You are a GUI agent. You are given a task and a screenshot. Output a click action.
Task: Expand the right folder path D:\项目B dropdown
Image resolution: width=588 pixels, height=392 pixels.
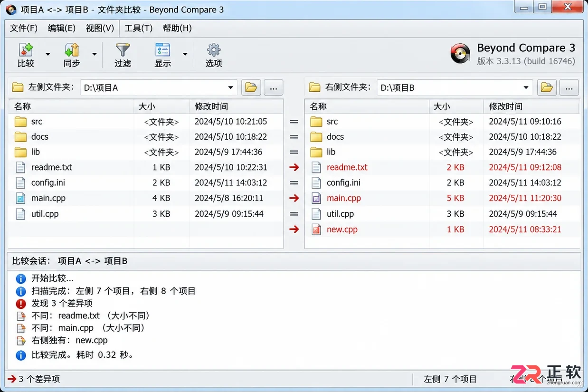(x=526, y=87)
